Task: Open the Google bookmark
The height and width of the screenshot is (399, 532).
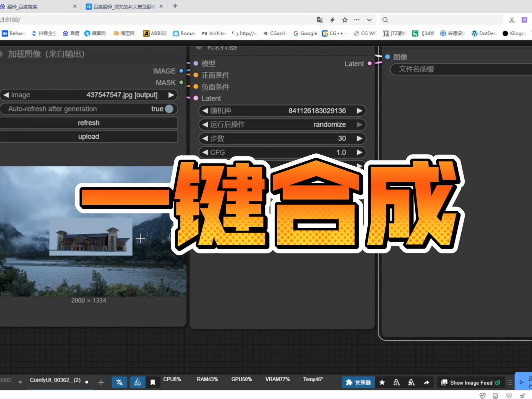Action: 305,33
